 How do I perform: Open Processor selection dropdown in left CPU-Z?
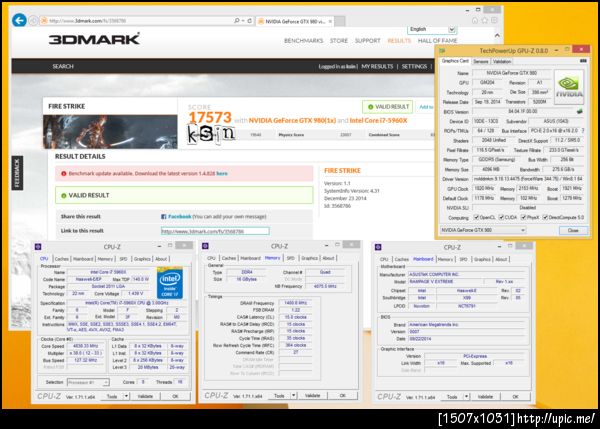click(88, 382)
